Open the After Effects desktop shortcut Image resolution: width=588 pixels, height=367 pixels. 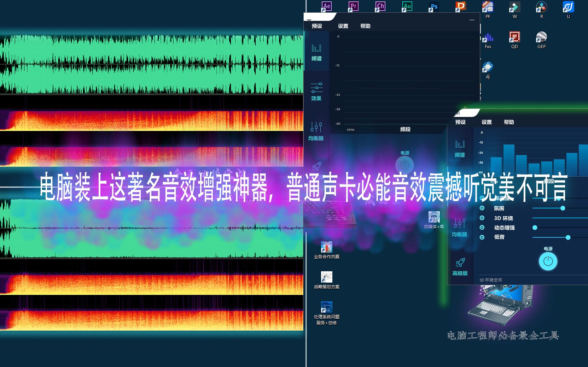click(x=326, y=6)
